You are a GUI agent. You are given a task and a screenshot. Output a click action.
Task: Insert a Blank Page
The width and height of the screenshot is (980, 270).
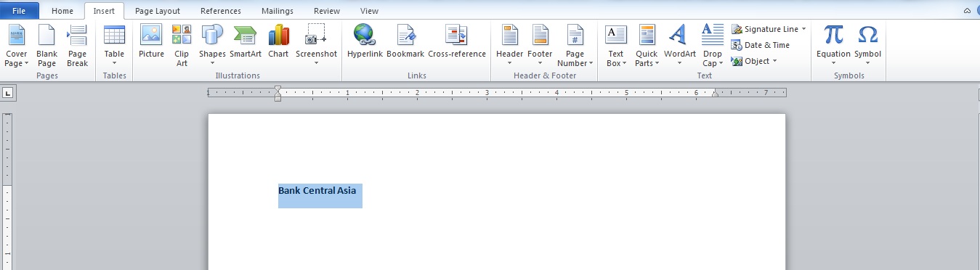(46, 45)
